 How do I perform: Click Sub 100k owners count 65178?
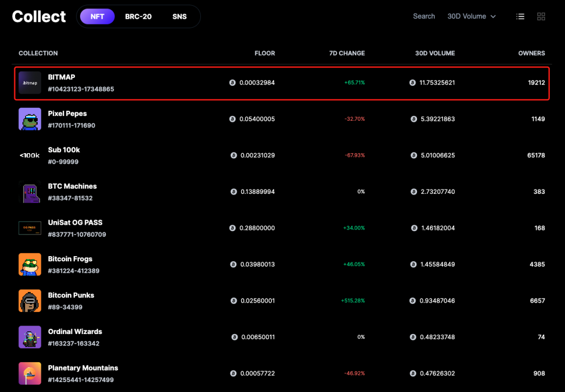point(536,156)
